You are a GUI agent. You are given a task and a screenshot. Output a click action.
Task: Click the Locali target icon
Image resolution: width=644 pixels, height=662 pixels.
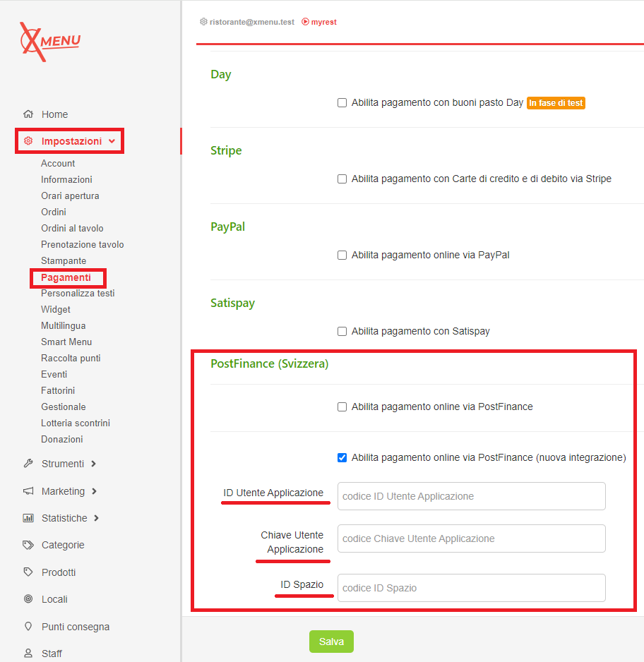coord(28,599)
